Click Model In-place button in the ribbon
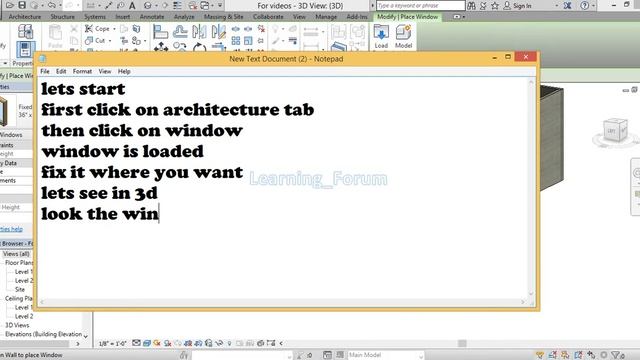 pos(403,36)
